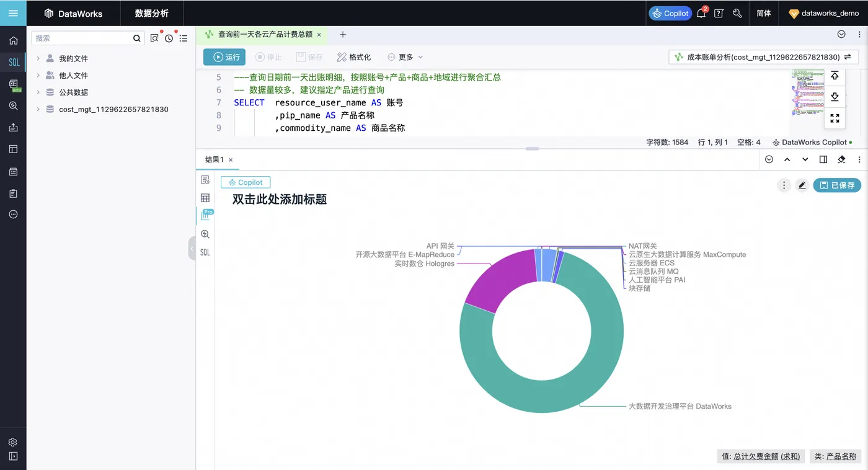Open settings gear at bottom of sidebar
Viewport: 868px width, 470px height.
pyautogui.click(x=13, y=442)
